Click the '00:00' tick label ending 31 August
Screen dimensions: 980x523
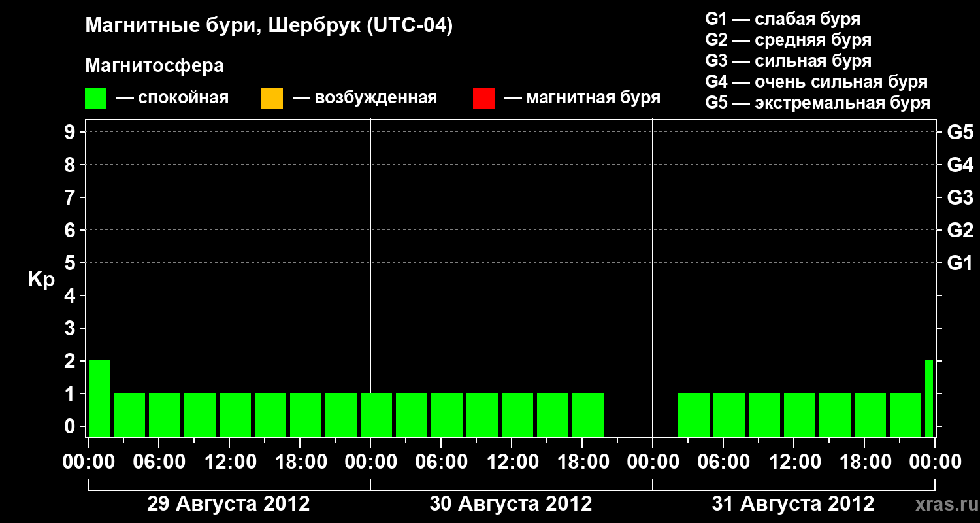click(935, 462)
